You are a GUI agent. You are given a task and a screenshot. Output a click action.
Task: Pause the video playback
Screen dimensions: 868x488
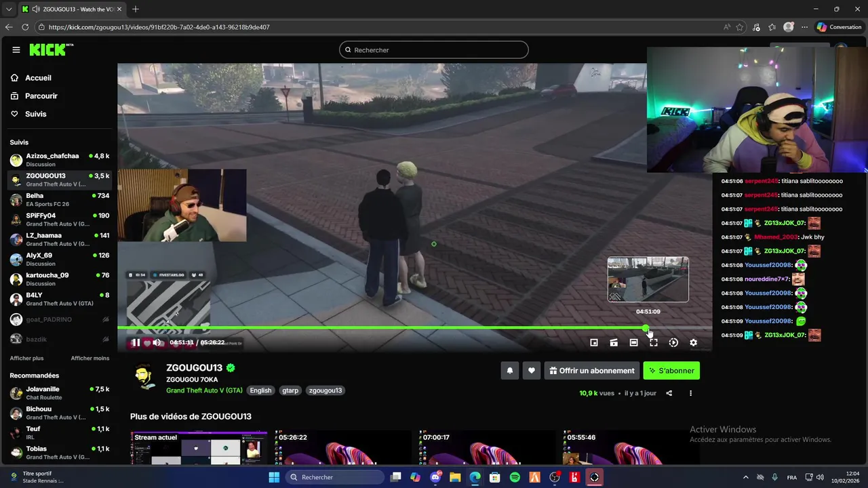[x=136, y=342]
